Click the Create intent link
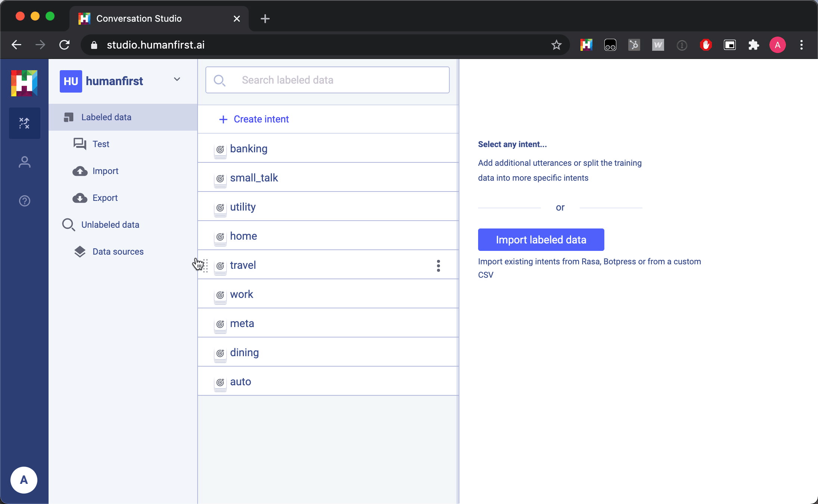 pyautogui.click(x=261, y=119)
